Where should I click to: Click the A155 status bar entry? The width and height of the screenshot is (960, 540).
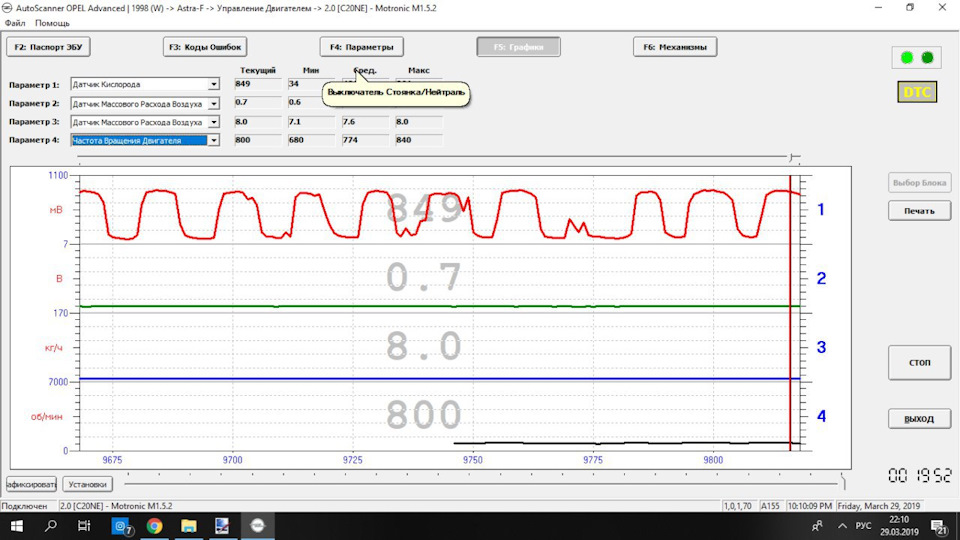click(770, 506)
